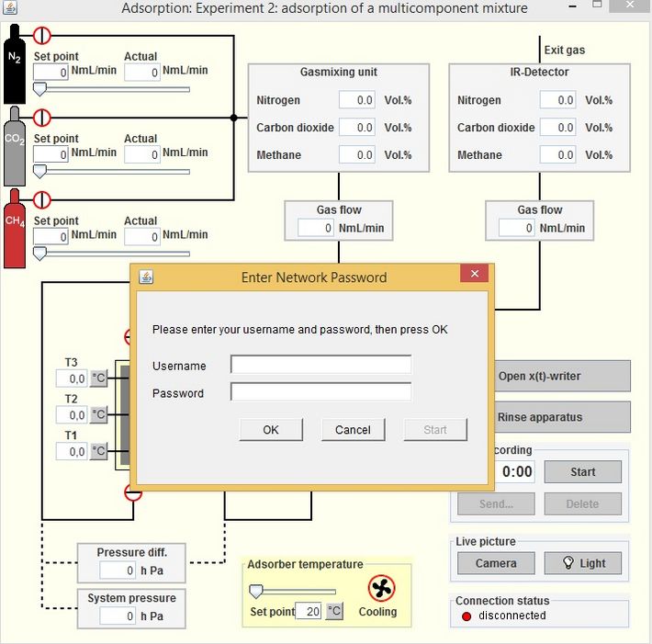
Task: Open the Camera live picture
Action: point(495,563)
